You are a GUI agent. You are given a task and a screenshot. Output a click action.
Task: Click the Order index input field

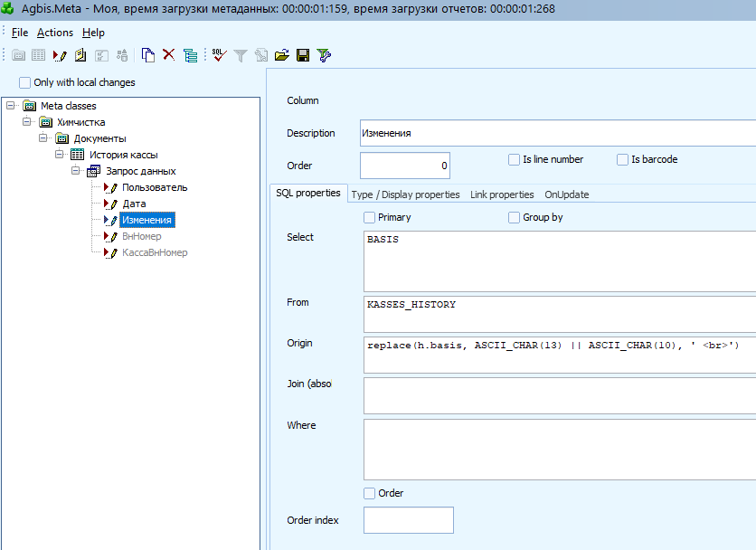pos(409,520)
